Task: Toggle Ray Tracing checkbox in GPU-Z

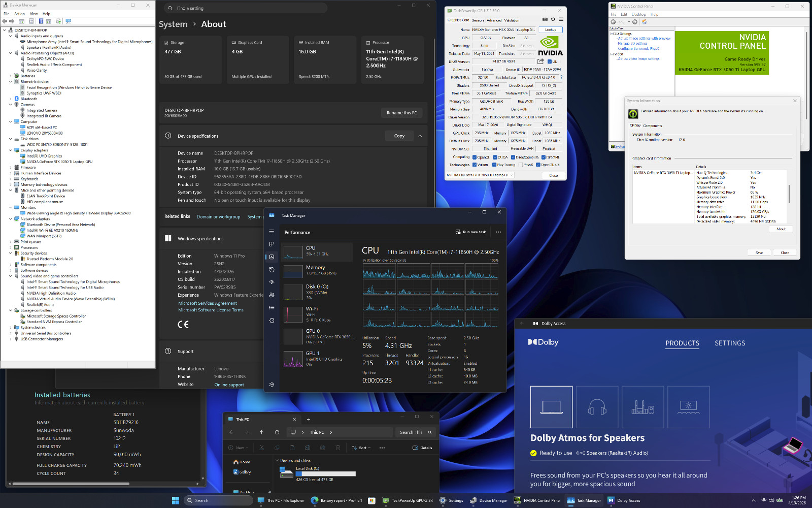Action: click(494, 165)
